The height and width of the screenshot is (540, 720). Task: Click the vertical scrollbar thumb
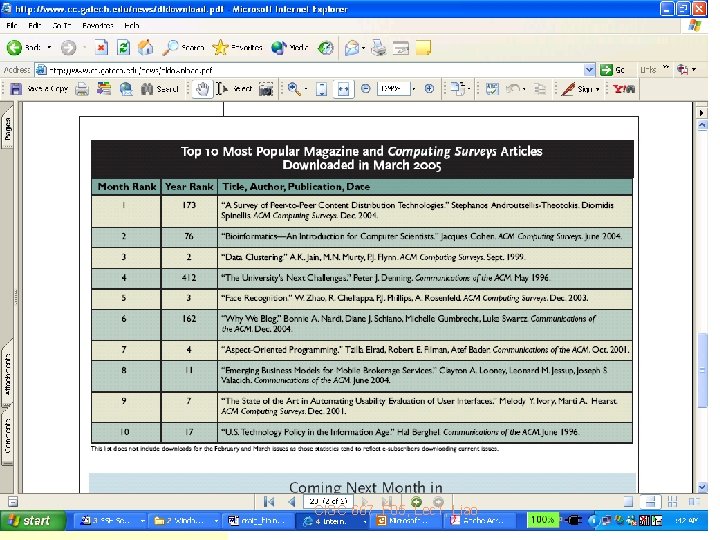(702, 370)
